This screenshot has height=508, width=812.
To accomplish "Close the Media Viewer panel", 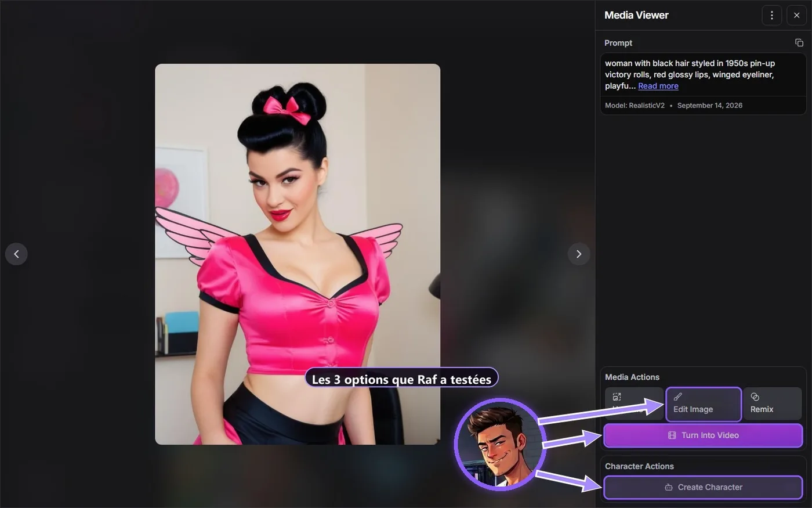I will click(x=796, y=15).
